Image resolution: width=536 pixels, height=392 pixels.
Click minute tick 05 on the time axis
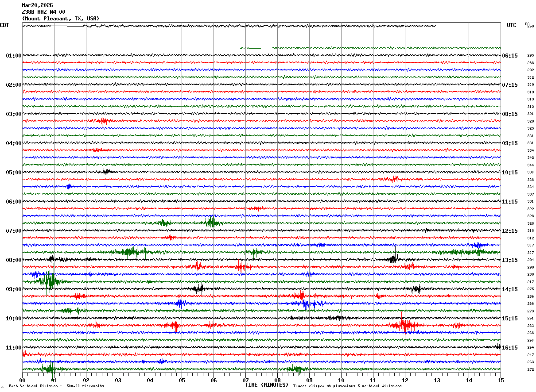(182, 380)
